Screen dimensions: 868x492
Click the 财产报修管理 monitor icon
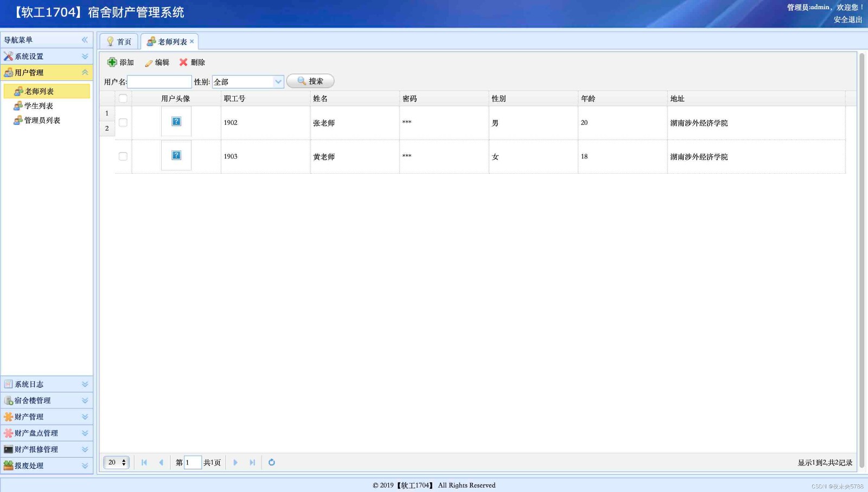8,450
